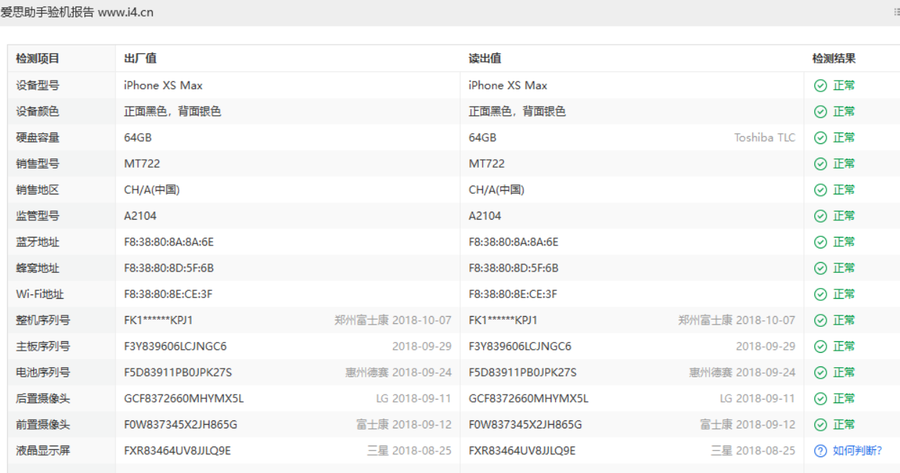Click factory value A2104
The width and height of the screenshot is (900, 473).
point(140,216)
